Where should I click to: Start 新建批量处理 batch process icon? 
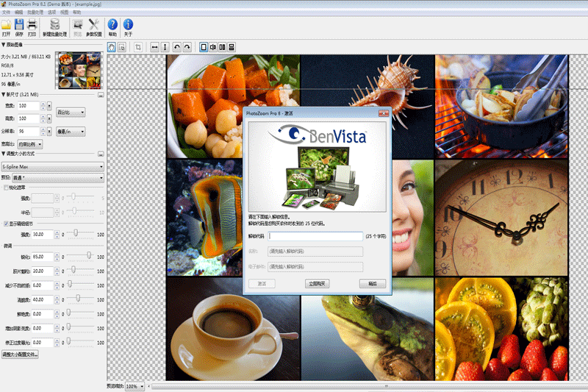click(x=54, y=27)
